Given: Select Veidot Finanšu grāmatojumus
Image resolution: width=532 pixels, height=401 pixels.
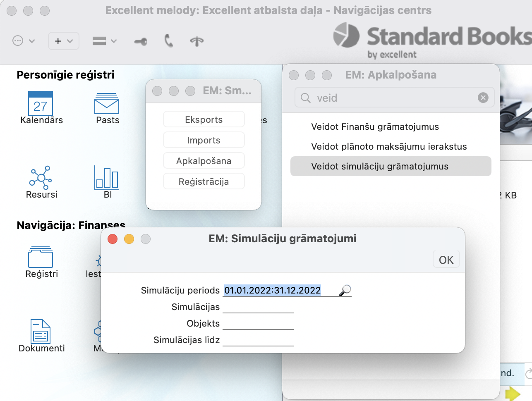Looking at the screenshot, I should (375, 127).
